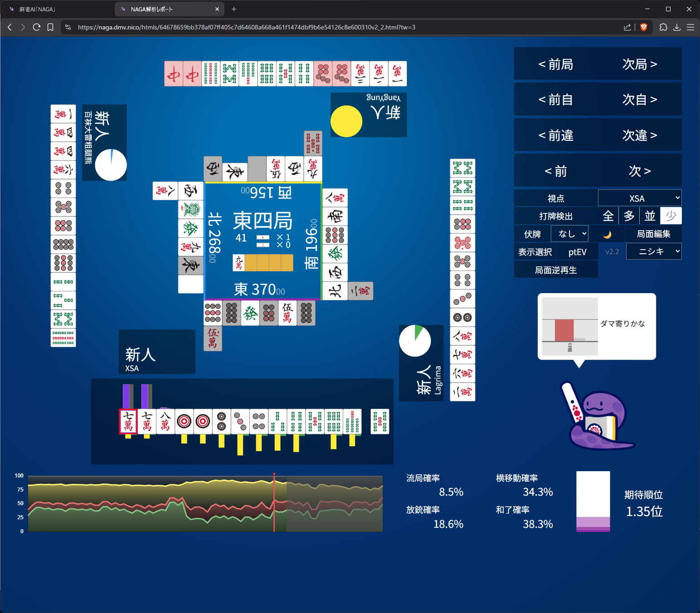Click the bookmark icon in the toolbar

[x=50, y=27]
